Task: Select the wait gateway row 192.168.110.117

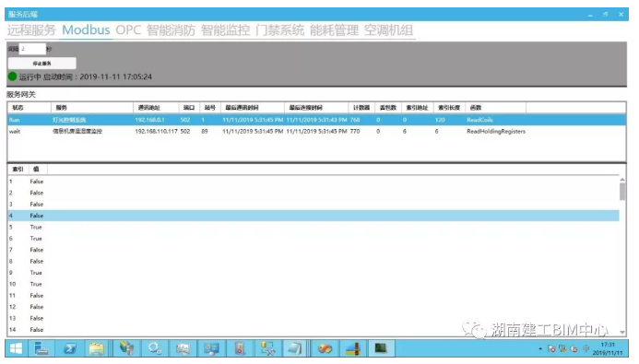Action: click(x=316, y=131)
